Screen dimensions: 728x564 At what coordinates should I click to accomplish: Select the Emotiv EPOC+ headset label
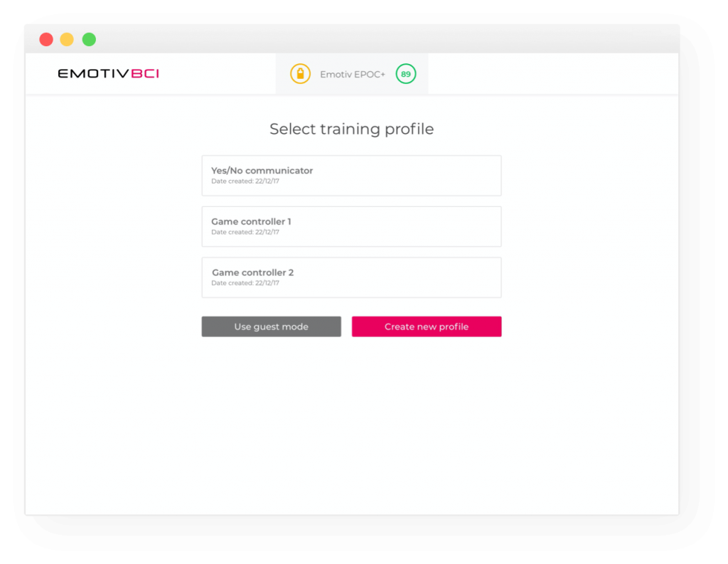[x=353, y=75]
